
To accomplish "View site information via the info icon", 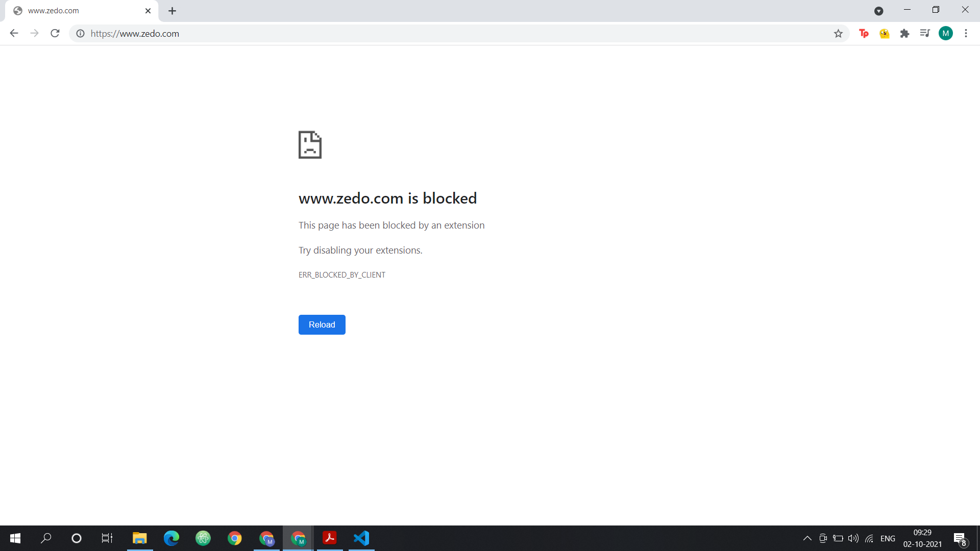I will (80, 34).
